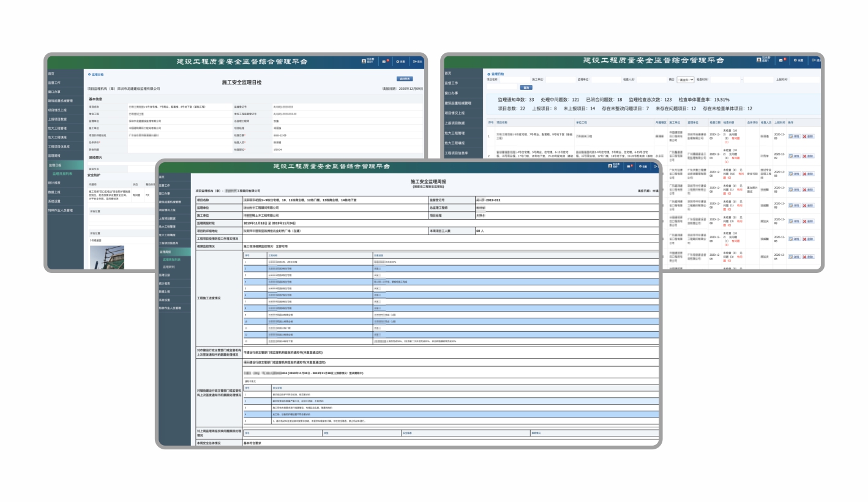Click the blue 查询 search button
Screen dimensions: 868x502
point(526,88)
